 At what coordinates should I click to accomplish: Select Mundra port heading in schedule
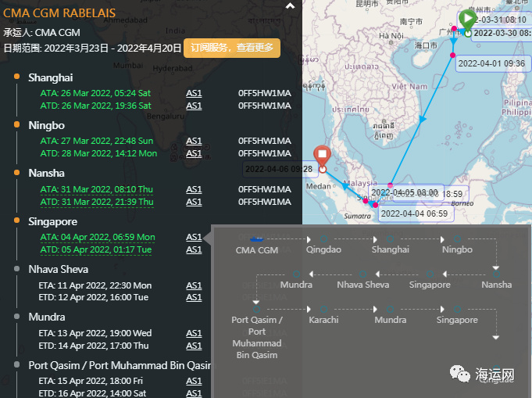(47, 317)
